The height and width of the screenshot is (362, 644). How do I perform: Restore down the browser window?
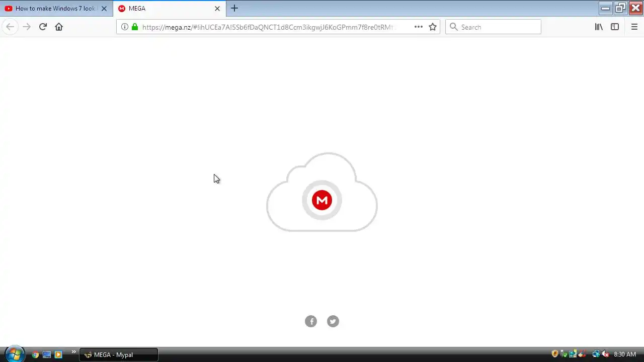point(620,8)
